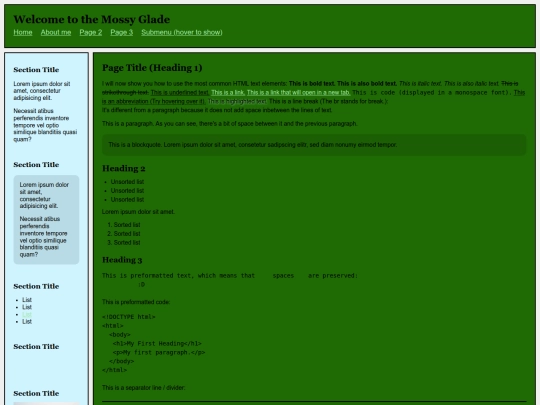Click 'This is highlighted text'
The image size is (540, 405).
point(237,101)
